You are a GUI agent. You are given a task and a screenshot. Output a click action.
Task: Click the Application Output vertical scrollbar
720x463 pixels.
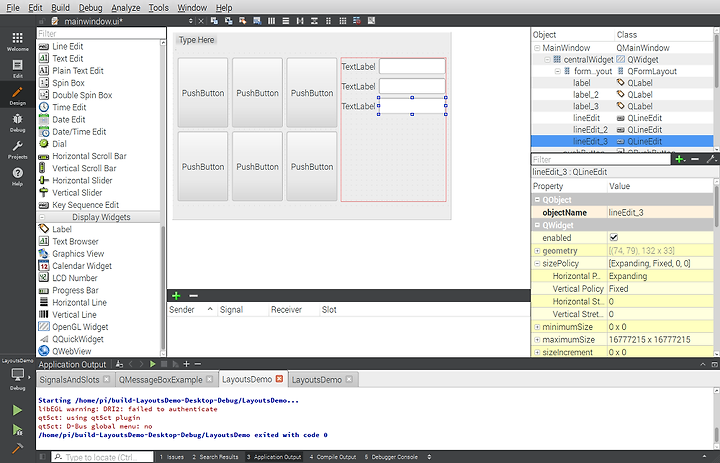(x=716, y=434)
